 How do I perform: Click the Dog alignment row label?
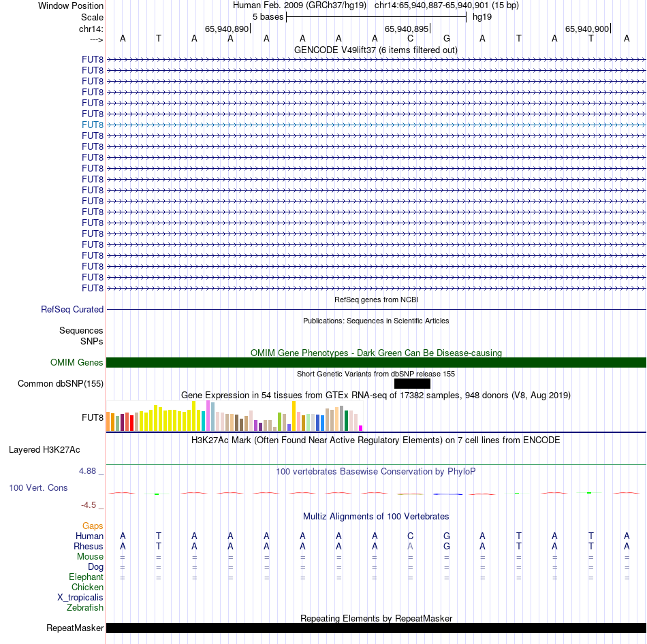coord(95,567)
